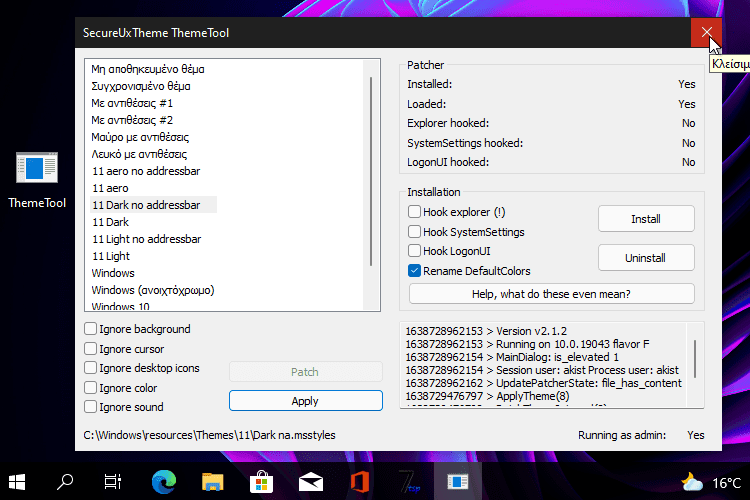Select 'Windows (ανοιχτόχρωμο)' theme
Image resolution: width=750 pixels, height=500 pixels.
153,290
